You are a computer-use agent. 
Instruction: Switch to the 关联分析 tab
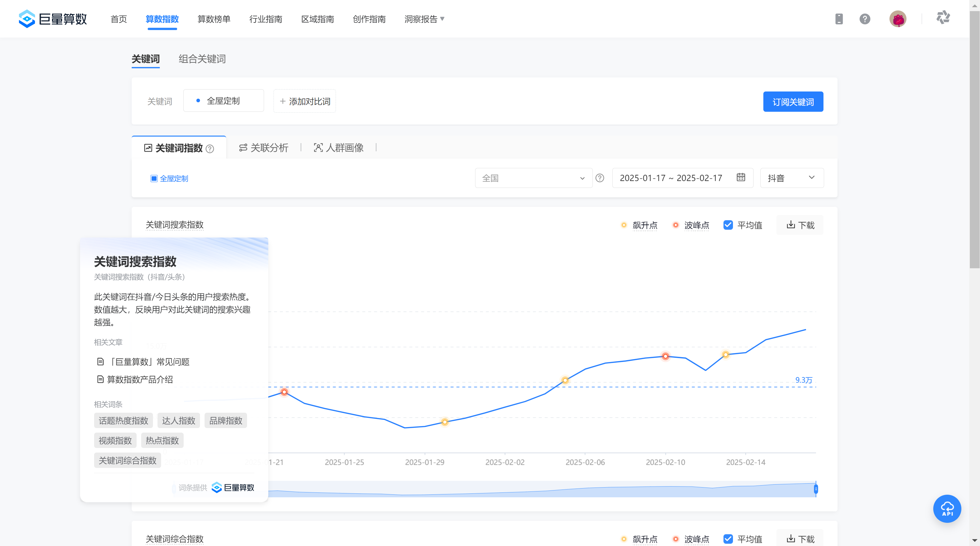click(x=263, y=148)
